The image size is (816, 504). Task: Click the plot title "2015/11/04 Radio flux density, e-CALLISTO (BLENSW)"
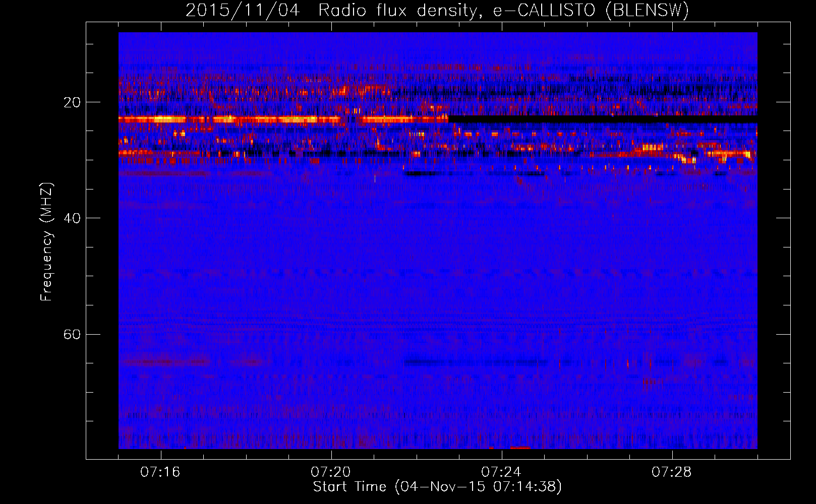[437, 10]
